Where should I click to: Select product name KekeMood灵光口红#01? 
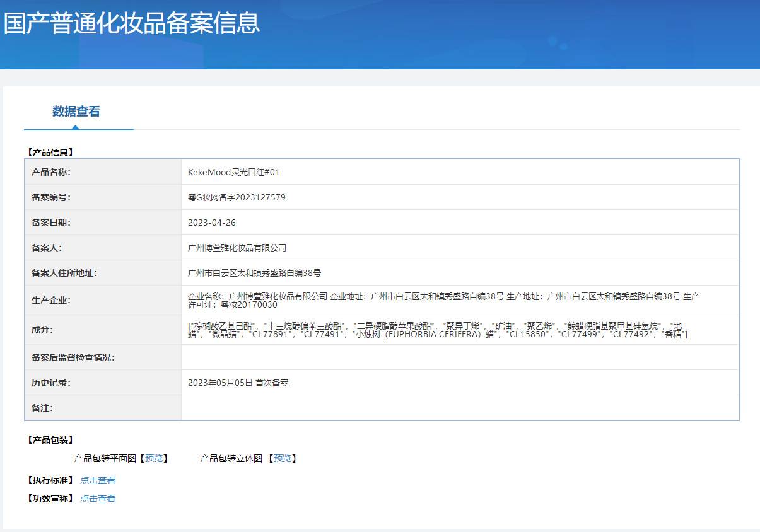233,172
